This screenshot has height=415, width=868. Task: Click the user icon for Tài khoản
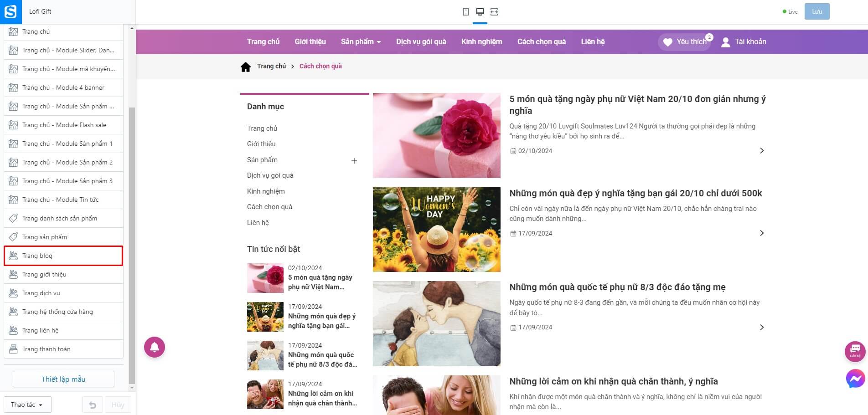[725, 42]
